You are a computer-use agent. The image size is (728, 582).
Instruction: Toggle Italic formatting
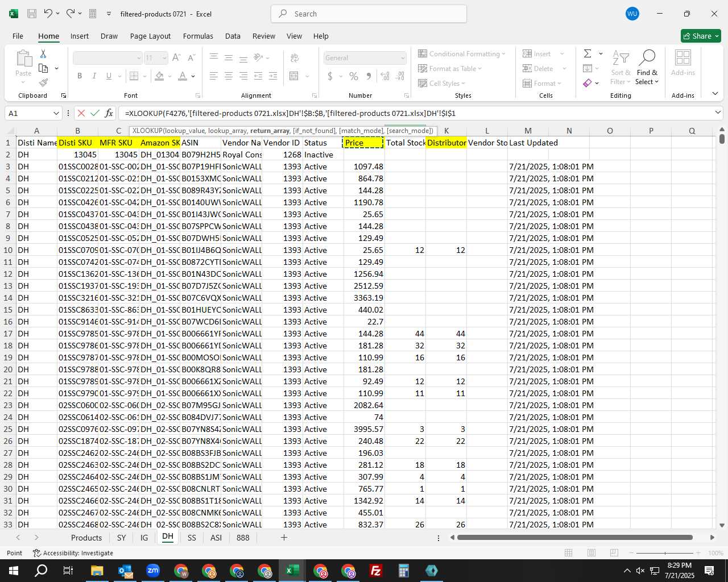click(x=94, y=76)
